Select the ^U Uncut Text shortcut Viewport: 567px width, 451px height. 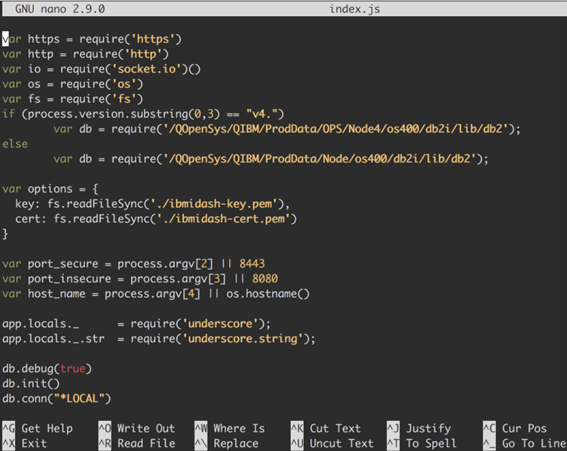point(332,443)
